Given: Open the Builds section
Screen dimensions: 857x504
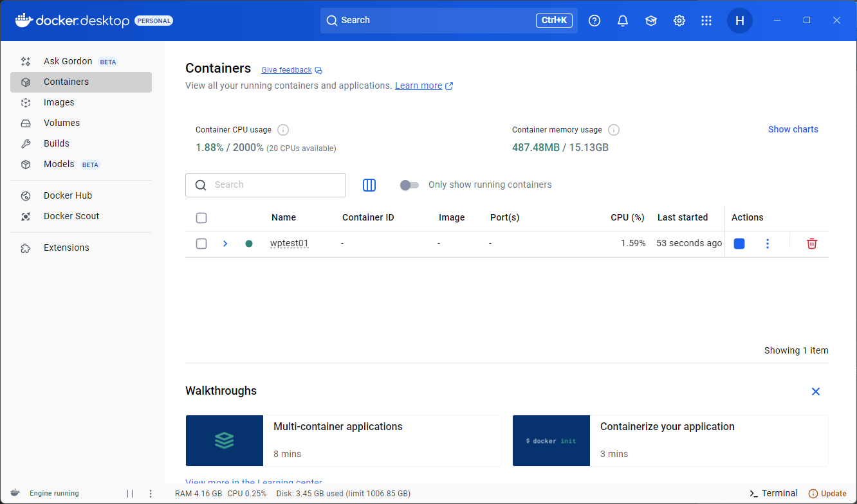Looking at the screenshot, I should [x=81, y=144].
